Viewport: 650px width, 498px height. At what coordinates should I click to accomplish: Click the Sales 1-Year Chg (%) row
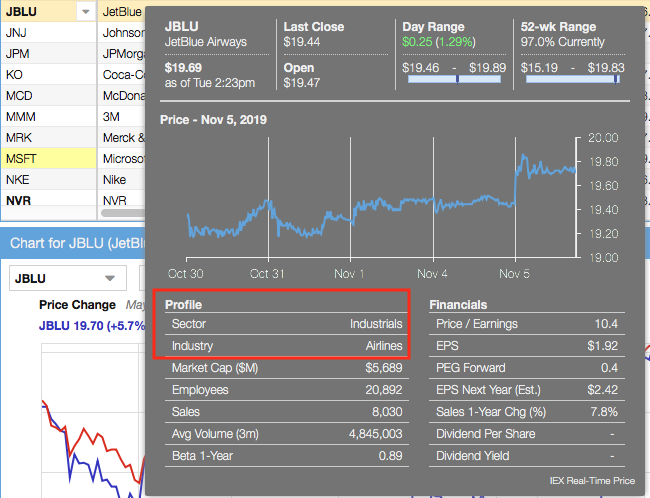click(x=527, y=412)
